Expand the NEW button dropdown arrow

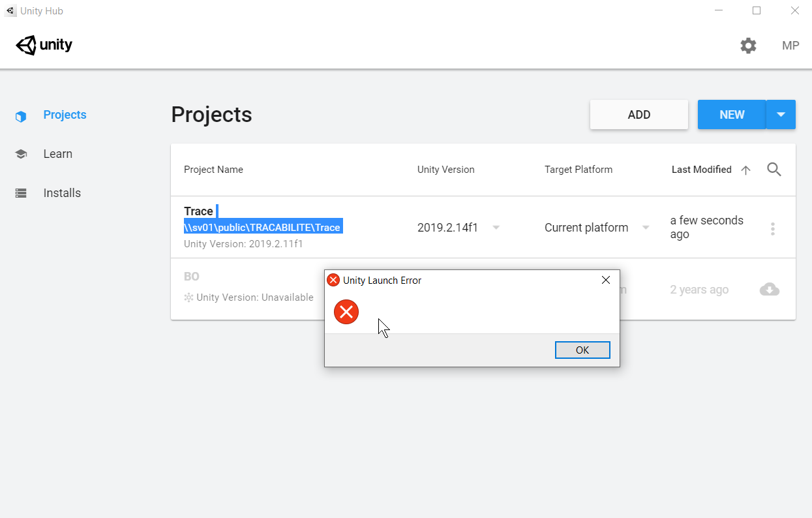781,115
